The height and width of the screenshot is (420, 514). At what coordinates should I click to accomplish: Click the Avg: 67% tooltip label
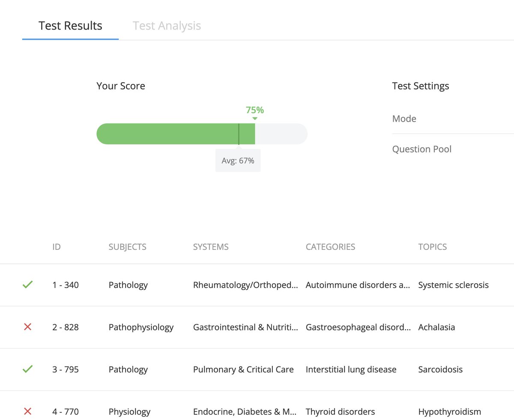click(x=238, y=161)
